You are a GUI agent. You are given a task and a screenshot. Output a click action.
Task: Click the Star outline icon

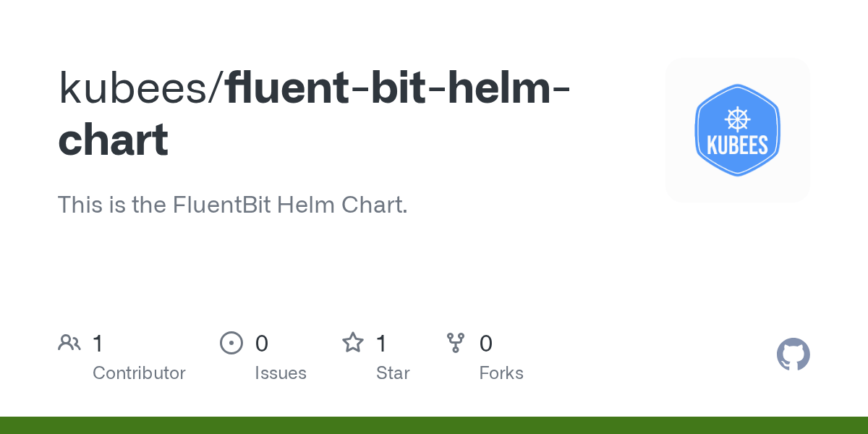(x=353, y=343)
